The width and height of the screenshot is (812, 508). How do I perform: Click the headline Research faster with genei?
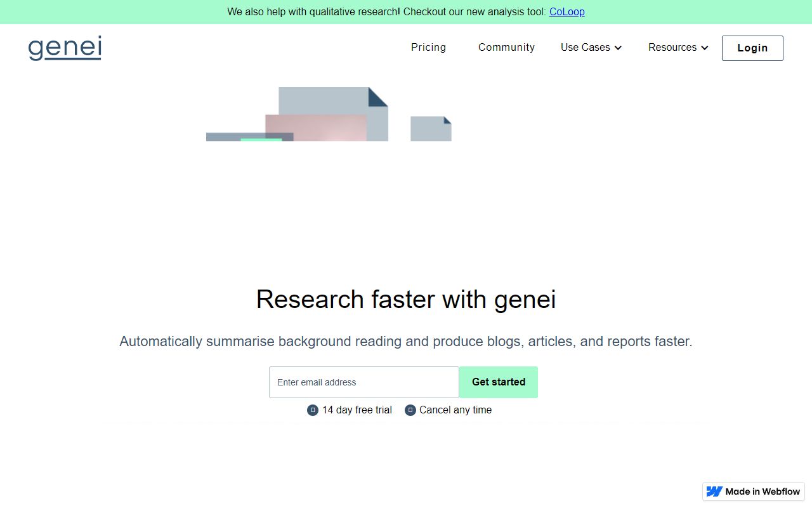coord(406,299)
